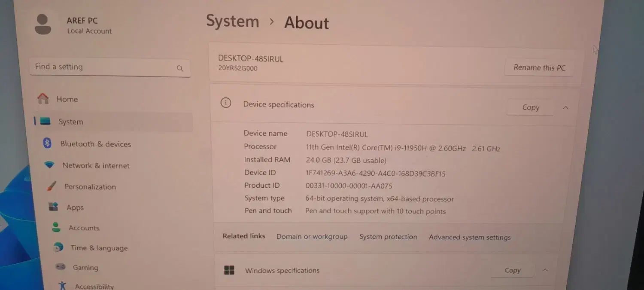Screen dimensions: 644x290
Task: Collapse the Device specifications section
Action: [x=565, y=108]
